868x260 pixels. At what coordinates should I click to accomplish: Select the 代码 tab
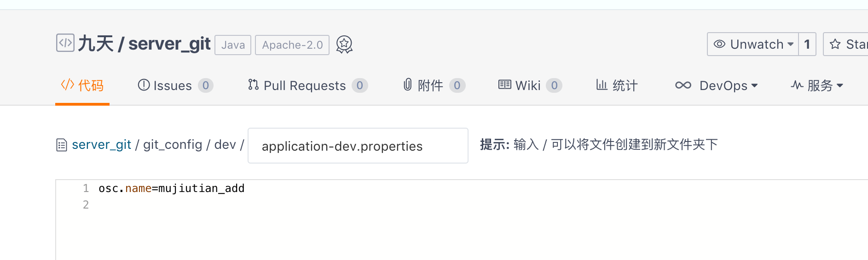pyautogui.click(x=82, y=85)
